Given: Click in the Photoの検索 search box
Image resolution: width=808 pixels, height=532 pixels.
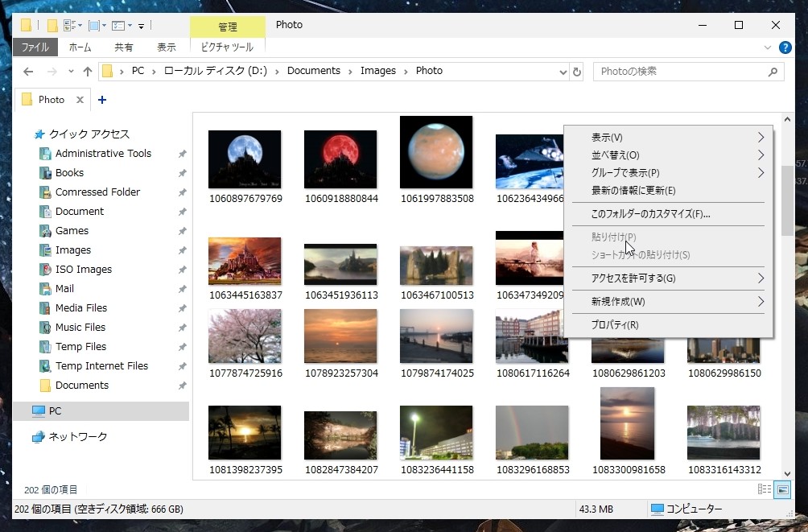Looking at the screenshot, I should pyautogui.click(x=680, y=72).
